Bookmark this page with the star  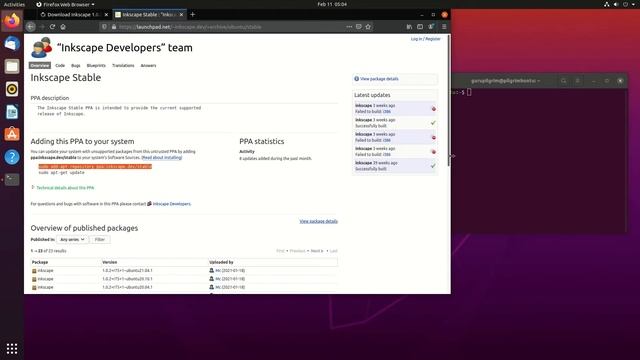pyautogui.click(x=368, y=27)
